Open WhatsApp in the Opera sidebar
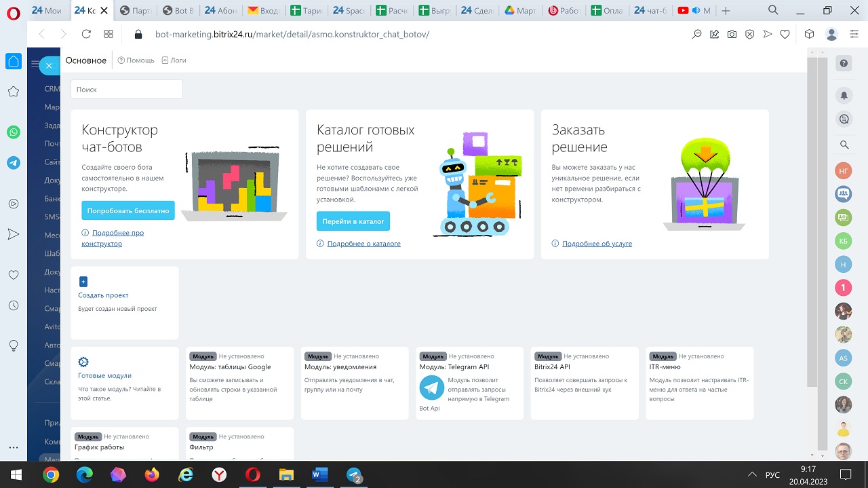 pos(14,132)
